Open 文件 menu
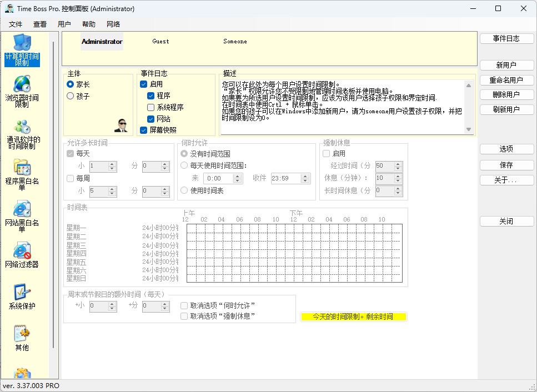This screenshot has height=392, width=537. pyautogui.click(x=16, y=24)
